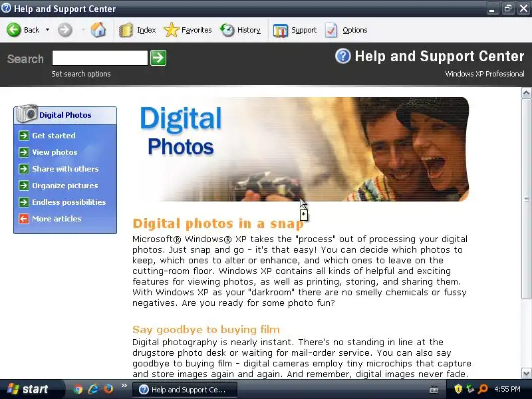The height and width of the screenshot is (399, 532).
Task: Click the History toolbar label
Action: pos(249,30)
